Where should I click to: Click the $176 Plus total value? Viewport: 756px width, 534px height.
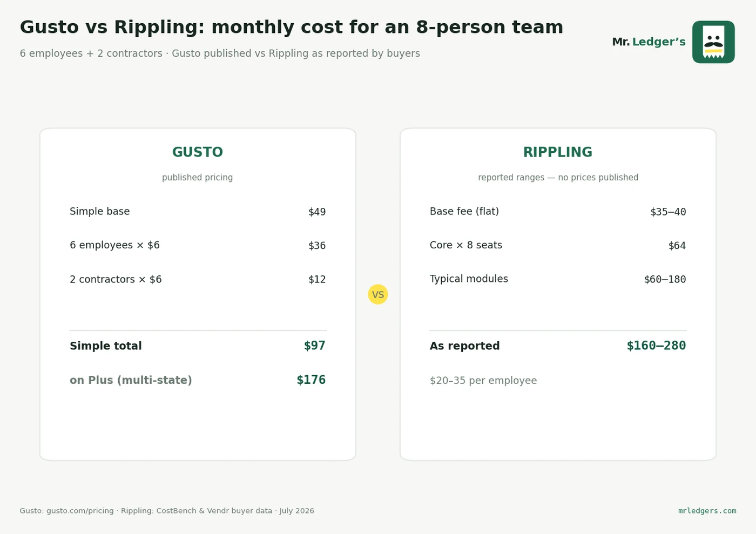(x=311, y=380)
